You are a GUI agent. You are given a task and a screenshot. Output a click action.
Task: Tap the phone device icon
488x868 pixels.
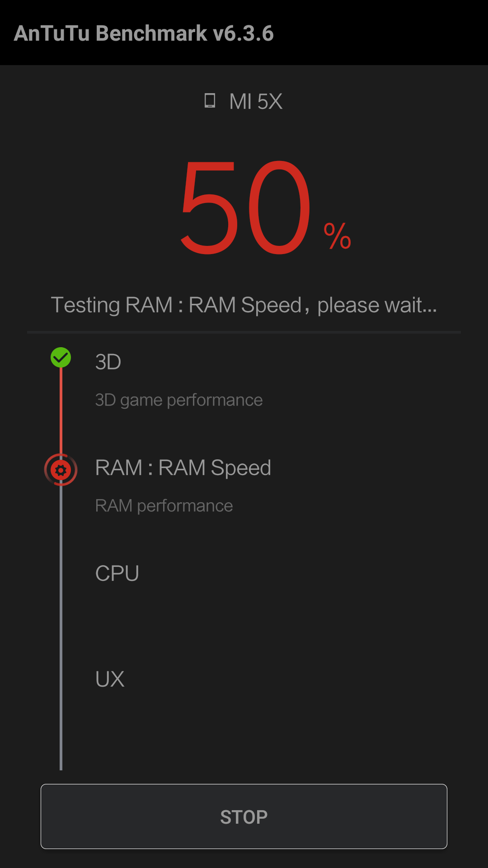click(x=210, y=101)
